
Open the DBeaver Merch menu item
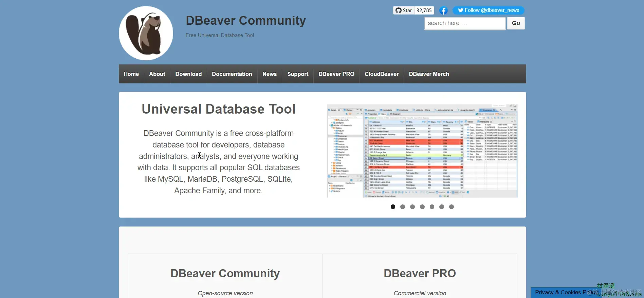pos(429,74)
